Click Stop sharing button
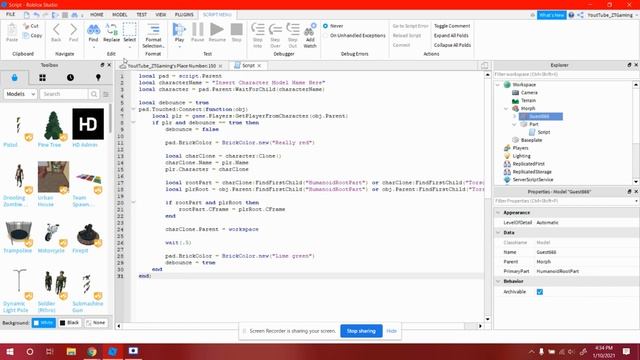Screen dimensions: 640x360 [361, 331]
